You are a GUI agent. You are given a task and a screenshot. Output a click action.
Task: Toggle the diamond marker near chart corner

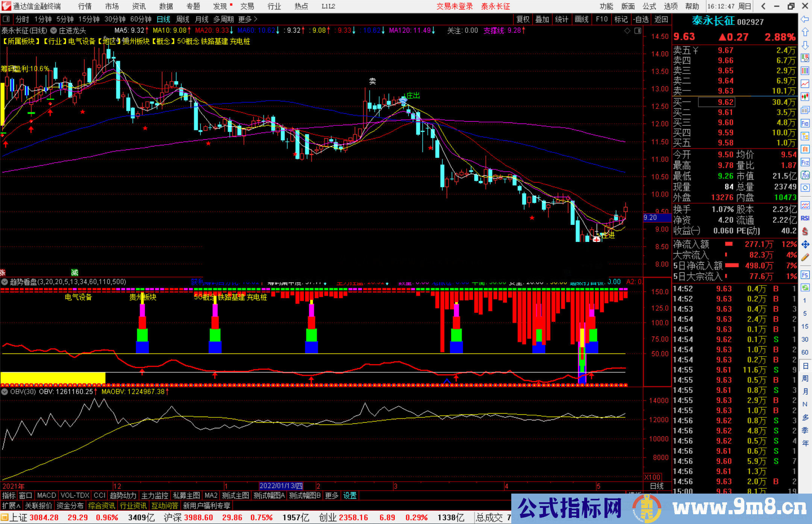tap(627, 31)
